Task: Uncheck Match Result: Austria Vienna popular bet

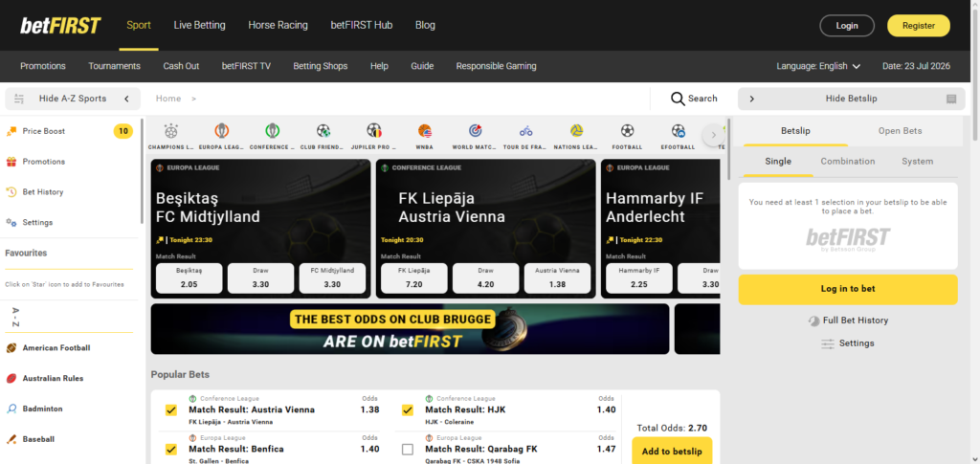Action: [170, 410]
